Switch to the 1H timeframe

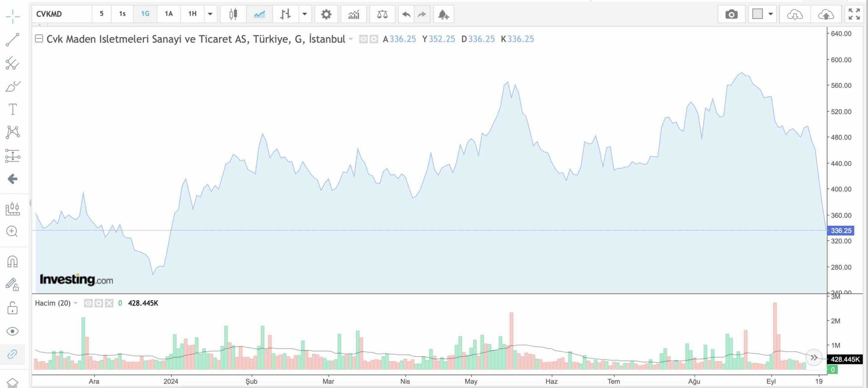[193, 14]
